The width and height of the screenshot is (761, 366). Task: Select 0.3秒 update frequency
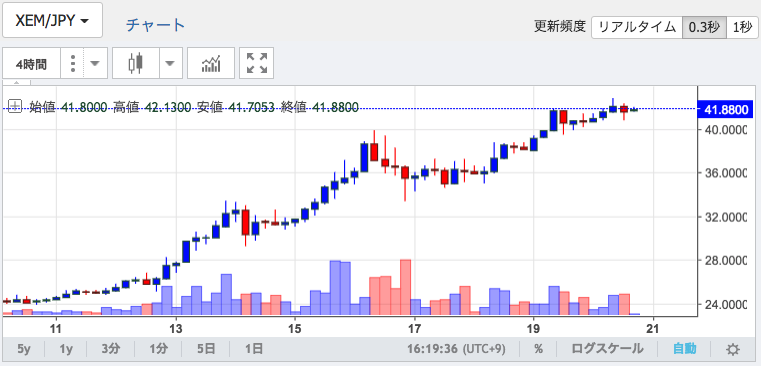coord(704,27)
